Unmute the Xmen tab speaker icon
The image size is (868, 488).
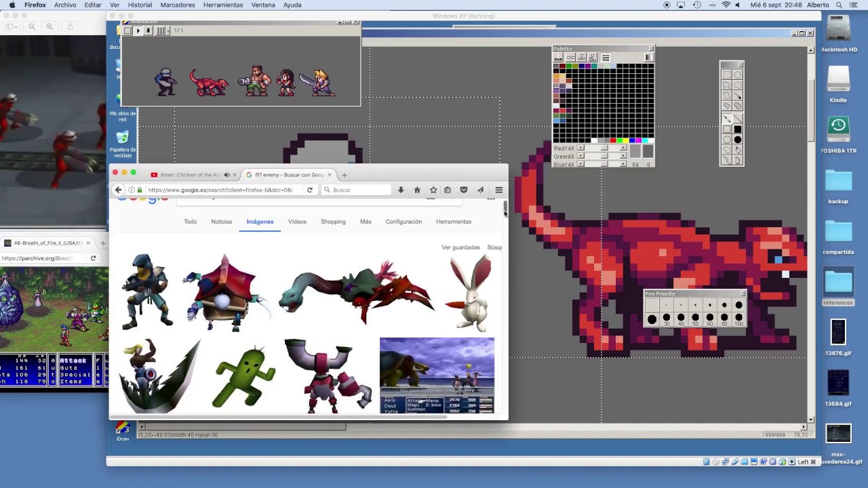tap(227, 175)
